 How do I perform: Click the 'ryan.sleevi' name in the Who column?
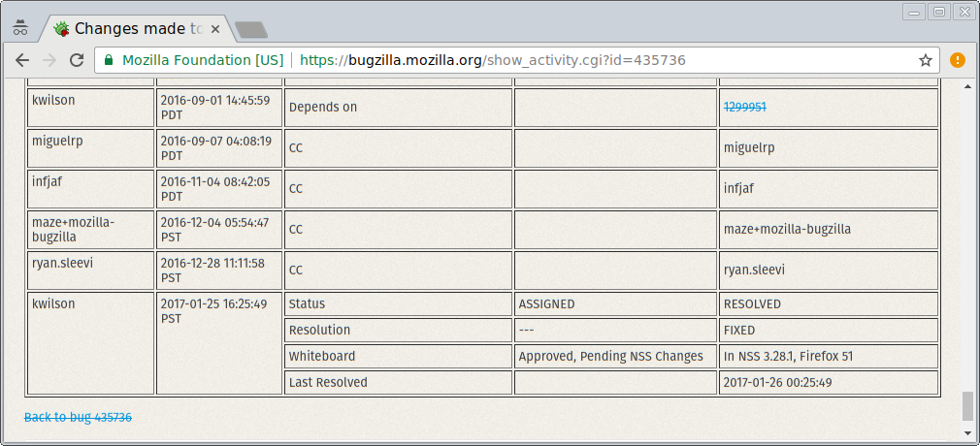click(x=60, y=263)
